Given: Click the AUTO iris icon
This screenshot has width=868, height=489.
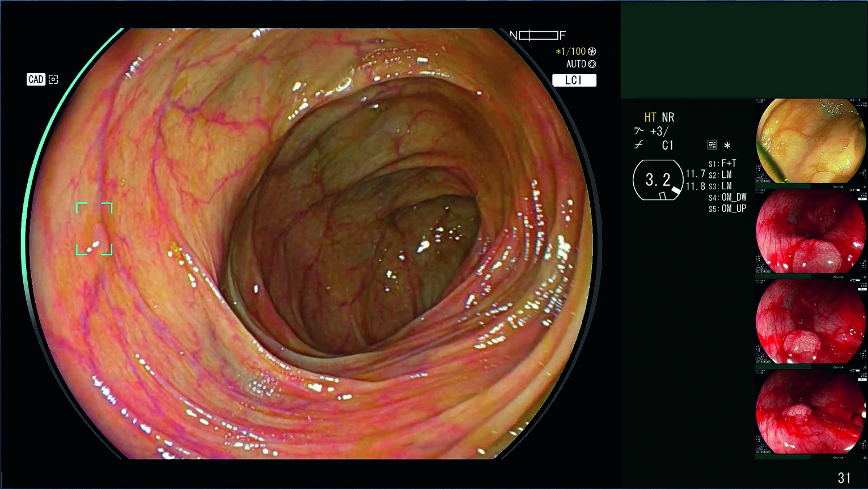Looking at the screenshot, I should (592, 65).
